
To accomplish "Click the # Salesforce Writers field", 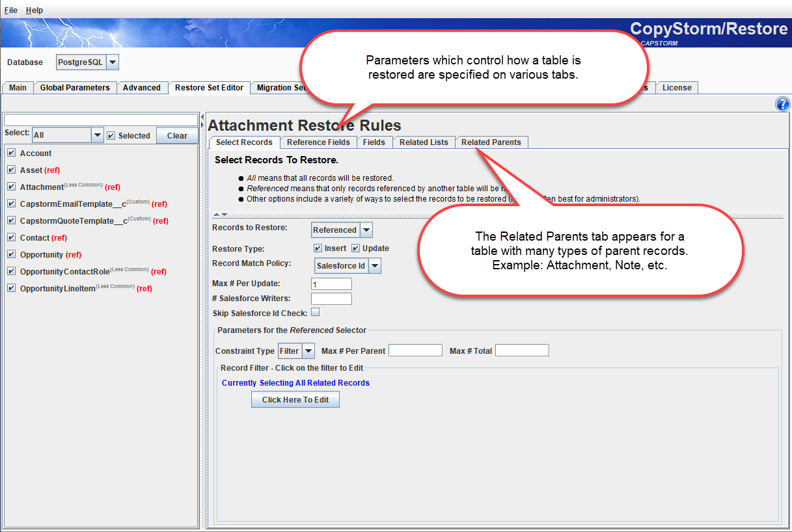I will click(331, 299).
